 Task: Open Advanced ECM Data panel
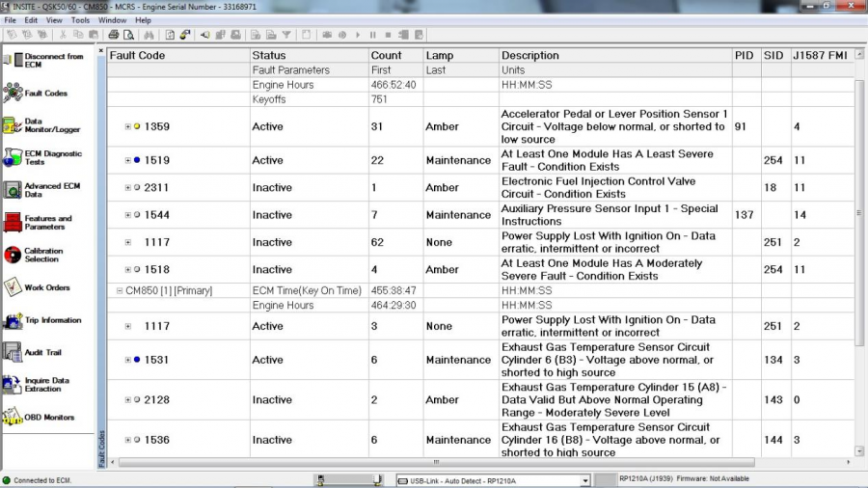coord(13,190)
